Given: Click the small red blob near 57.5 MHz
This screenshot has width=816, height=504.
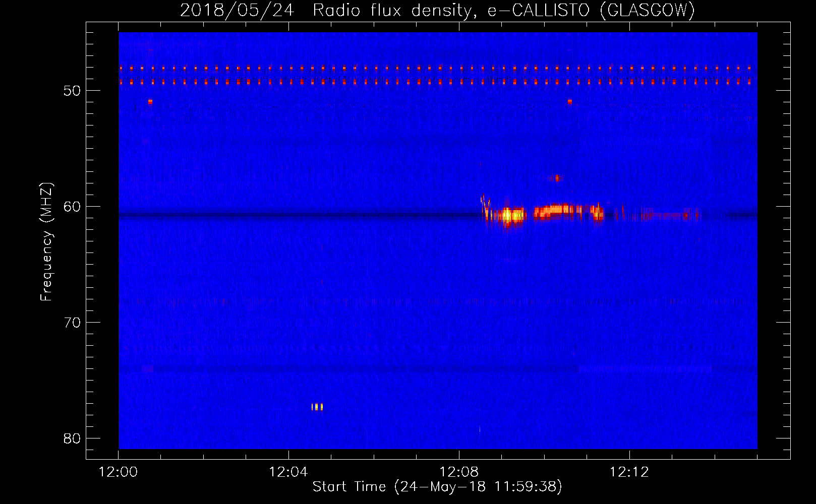Looking at the screenshot, I should (x=556, y=178).
